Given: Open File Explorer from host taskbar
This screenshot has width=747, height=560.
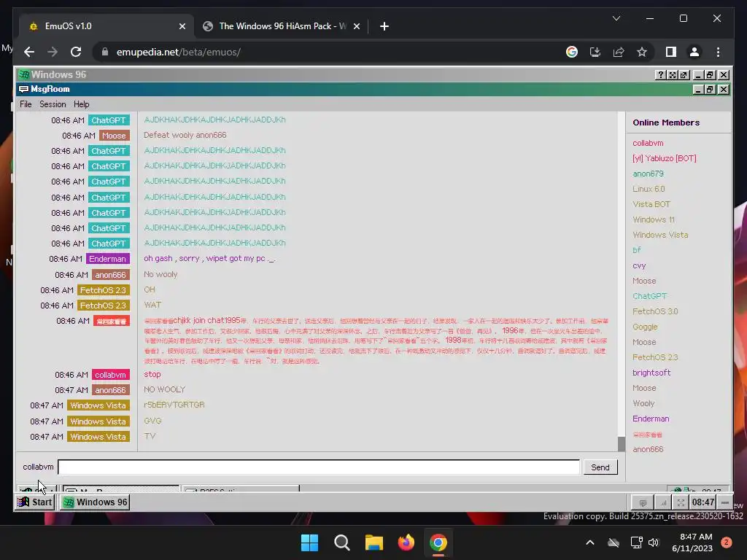Looking at the screenshot, I should [x=374, y=542].
